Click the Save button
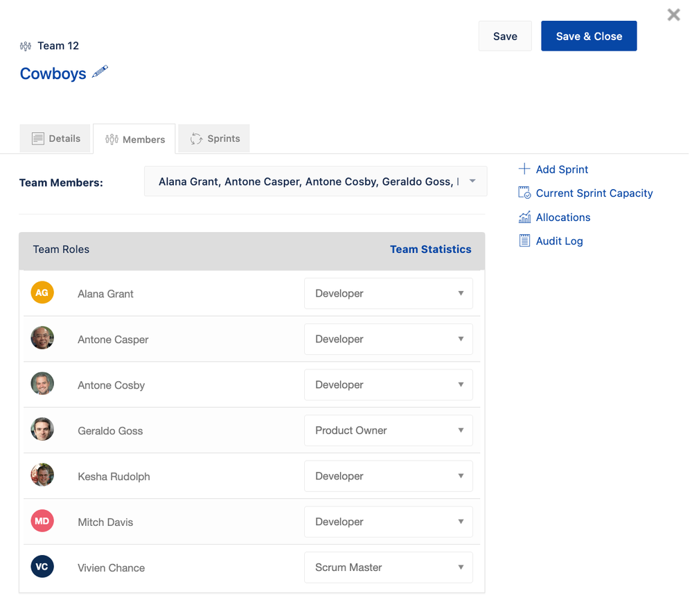692x616 pixels. tap(505, 37)
